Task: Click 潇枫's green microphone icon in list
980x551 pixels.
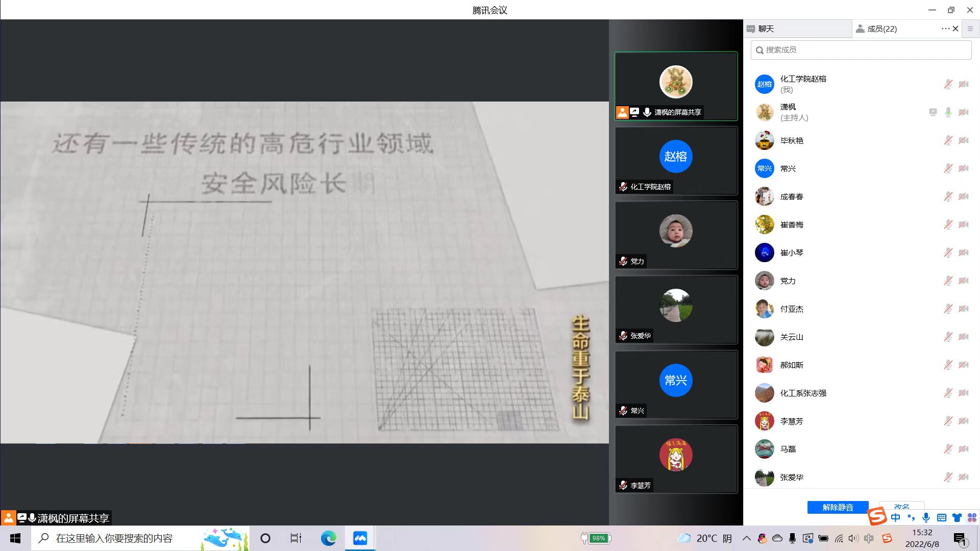Action: pos(948,112)
